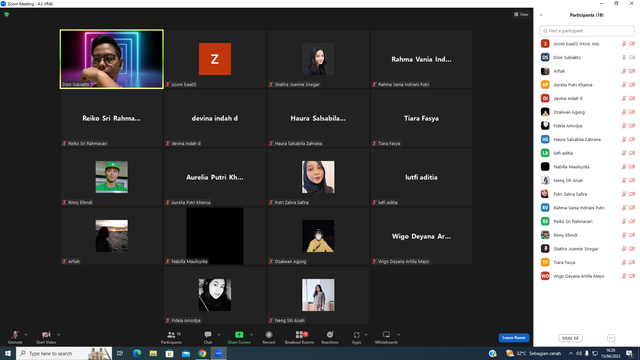The width and height of the screenshot is (640, 360).
Task: Select Shafira Joannie Siregar's video tile
Action: 318,59
